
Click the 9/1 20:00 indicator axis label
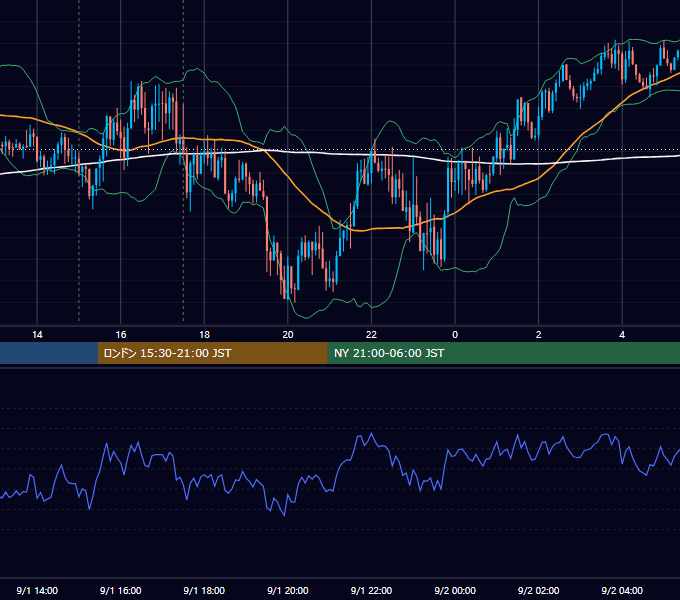(x=288, y=590)
